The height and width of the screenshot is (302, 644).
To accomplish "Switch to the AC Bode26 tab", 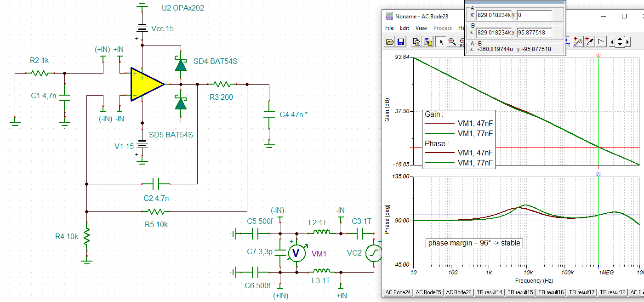I will click(x=459, y=292).
